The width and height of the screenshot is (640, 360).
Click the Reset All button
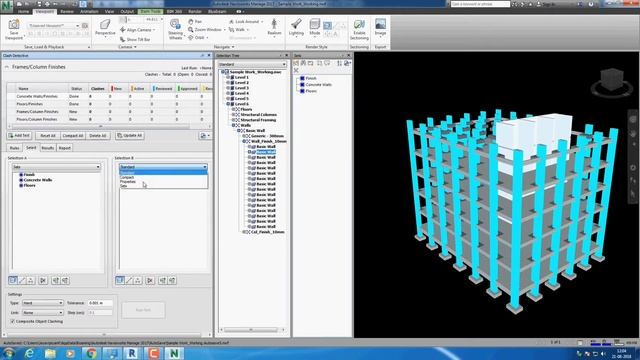coord(47,136)
